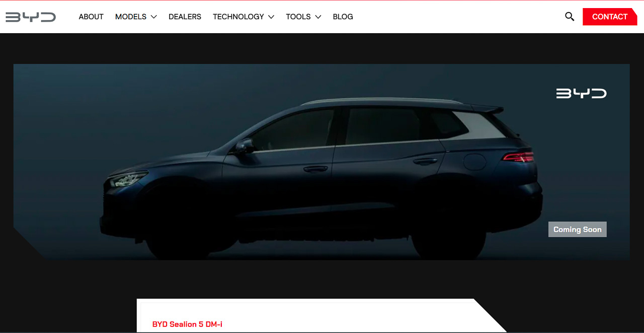Expand the TOOLS dropdown chevron
The image size is (644, 333).
tap(318, 17)
